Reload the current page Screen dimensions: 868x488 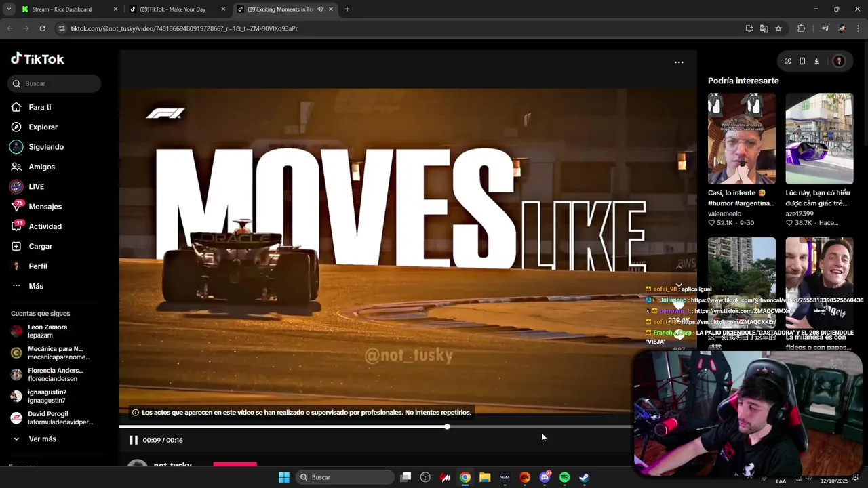pyautogui.click(x=42, y=28)
